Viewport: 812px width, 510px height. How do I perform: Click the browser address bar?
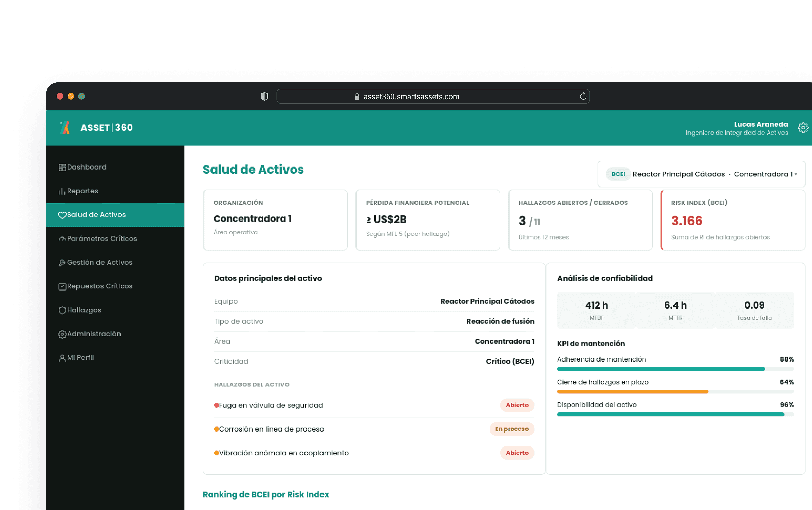(433, 96)
